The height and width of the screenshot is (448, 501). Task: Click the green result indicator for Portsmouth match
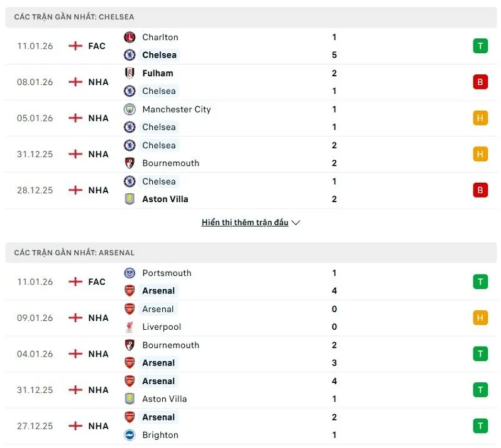pos(480,282)
